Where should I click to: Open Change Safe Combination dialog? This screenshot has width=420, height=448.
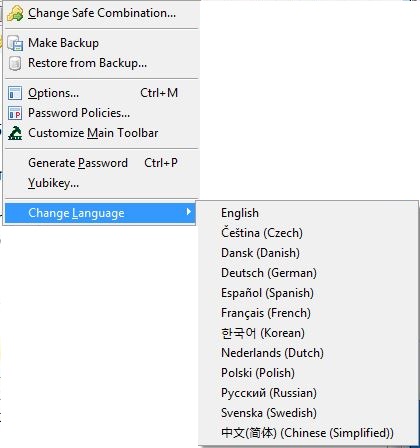[101, 13]
